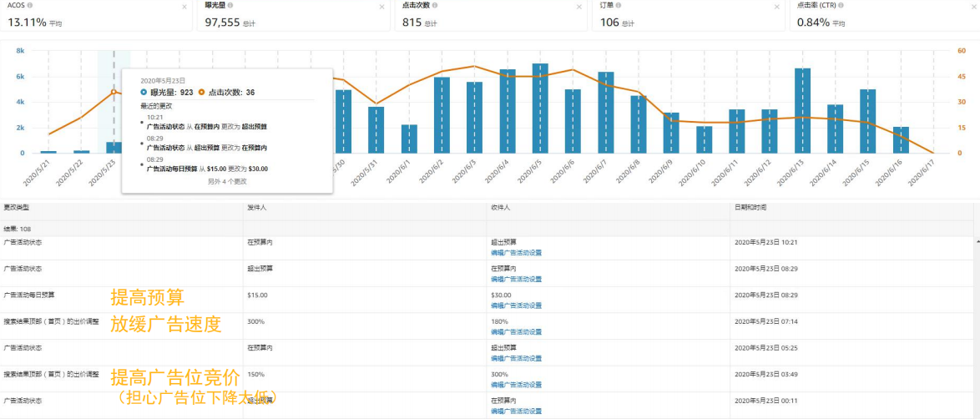This screenshot has height=419, width=980.
Task: Click the 广告活动每日预算 $15.00 to $30.00 tooltip entry
Action: coord(207,169)
